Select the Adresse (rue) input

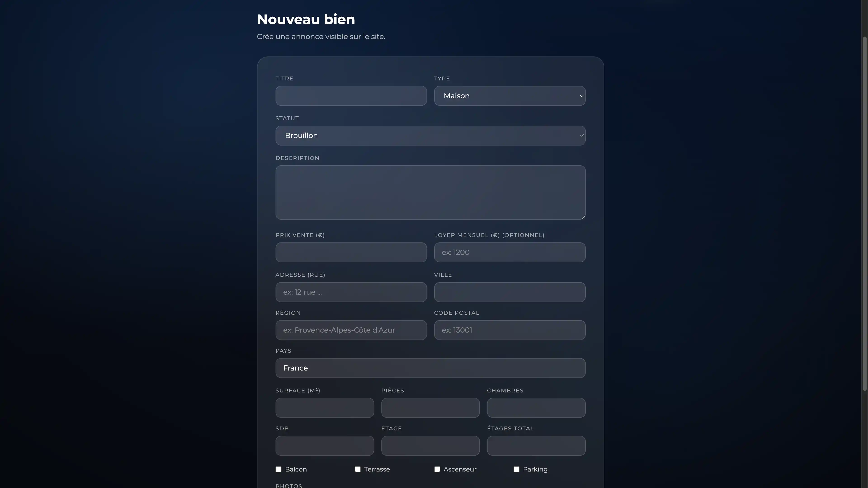point(351,292)
